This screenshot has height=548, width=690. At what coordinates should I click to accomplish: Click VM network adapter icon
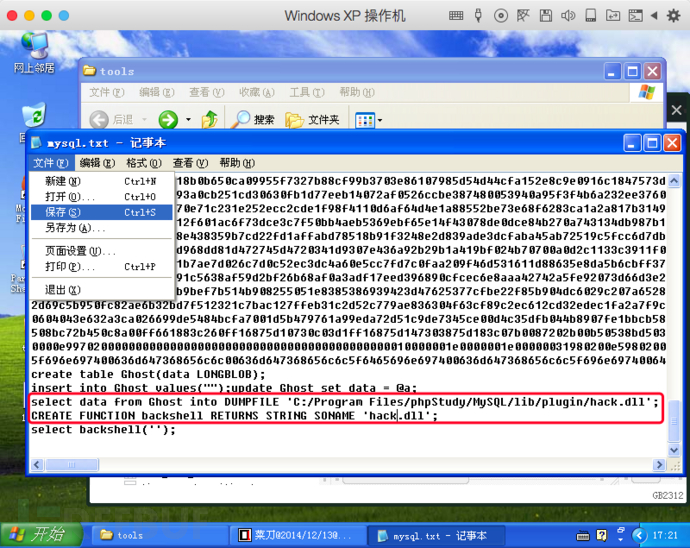[x=523, y=16]
